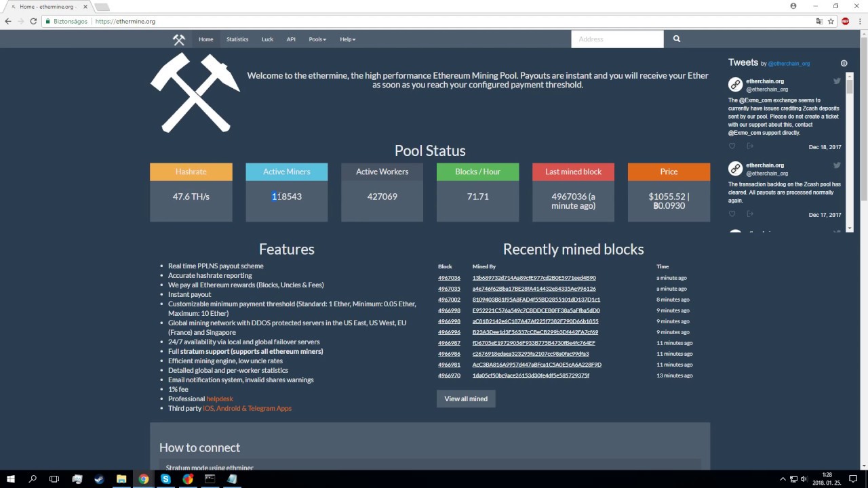Click the Twitter bird on second tweet

click(837, 165)
